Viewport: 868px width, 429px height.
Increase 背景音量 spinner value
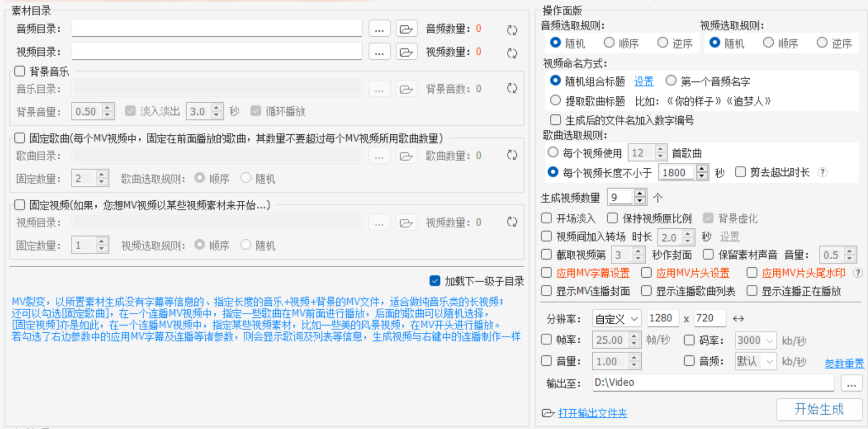point(108,107)
